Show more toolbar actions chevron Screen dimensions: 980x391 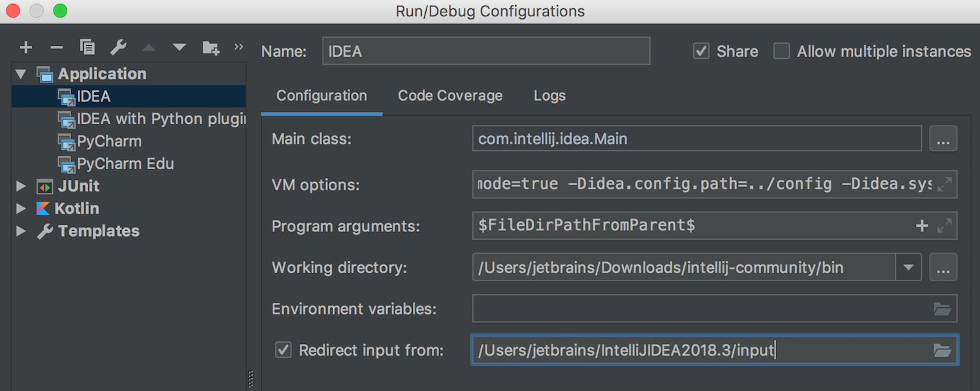click(x=238, y=46)
